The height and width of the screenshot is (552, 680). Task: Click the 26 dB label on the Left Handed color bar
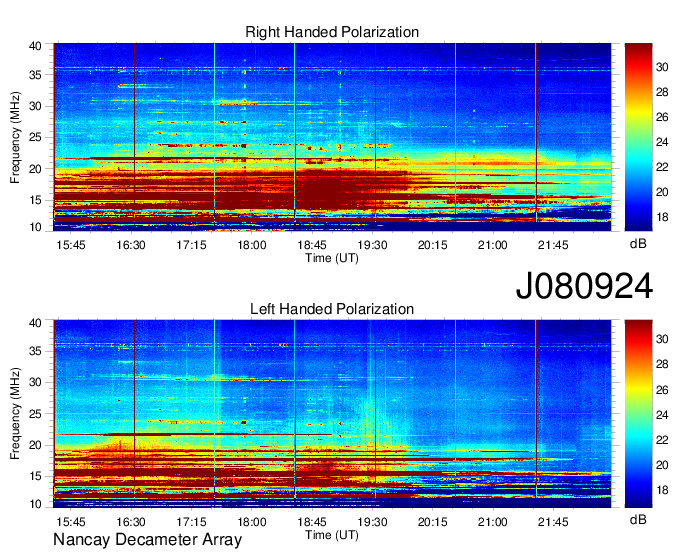click(662, 390)
